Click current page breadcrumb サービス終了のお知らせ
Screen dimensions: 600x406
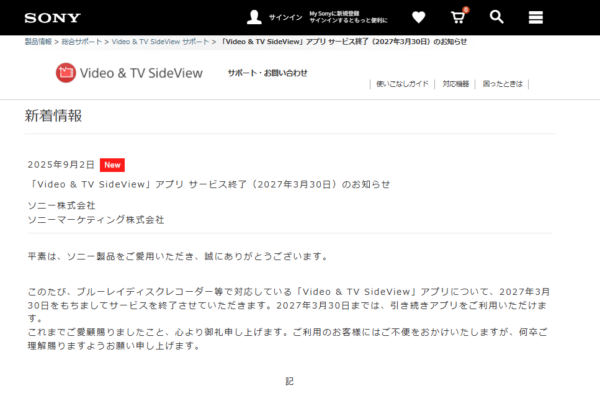[x=344, y=42]
